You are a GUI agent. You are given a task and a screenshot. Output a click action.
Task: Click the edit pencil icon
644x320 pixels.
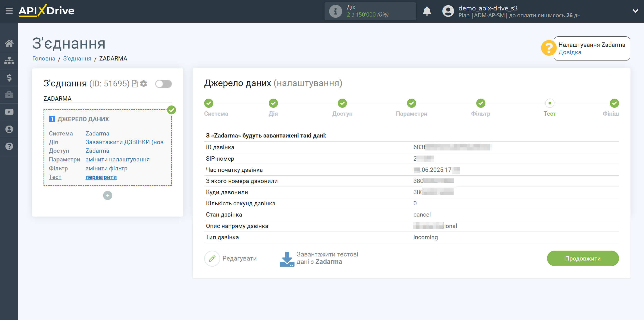(212, 258)
